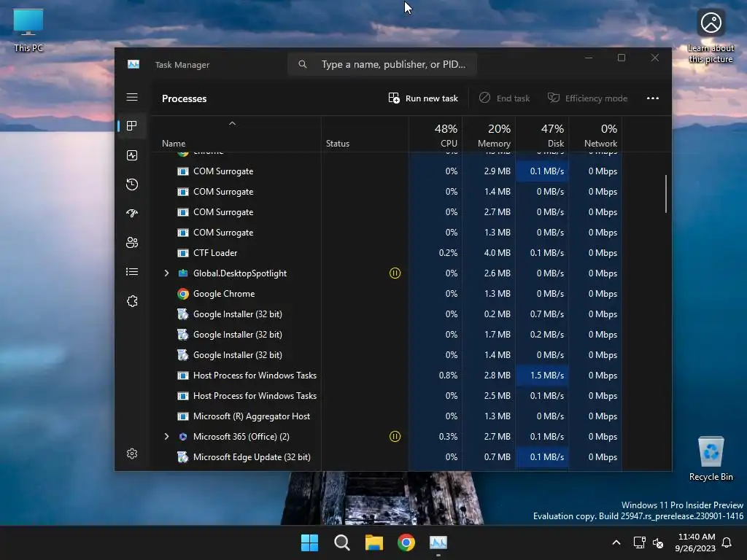Viewport: 747px width, 560px height.
Task: Click the Microsoft 365 (Office) process icon
Action: coord(183,437)
